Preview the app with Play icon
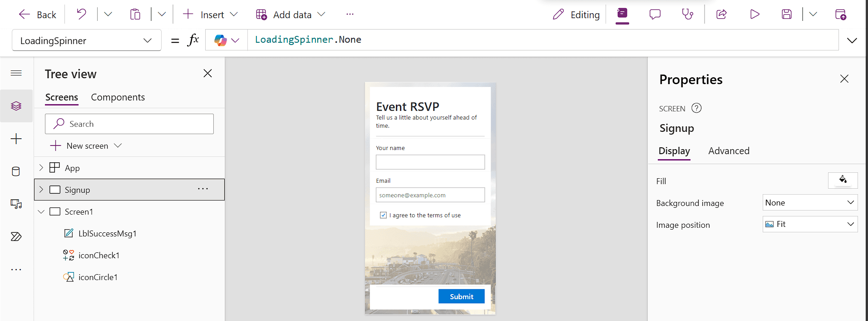 pyautogui.click(x=755, y=15)
